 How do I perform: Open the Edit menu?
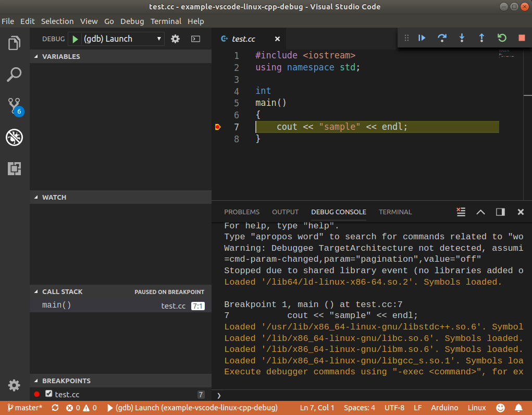coord(28,21)
